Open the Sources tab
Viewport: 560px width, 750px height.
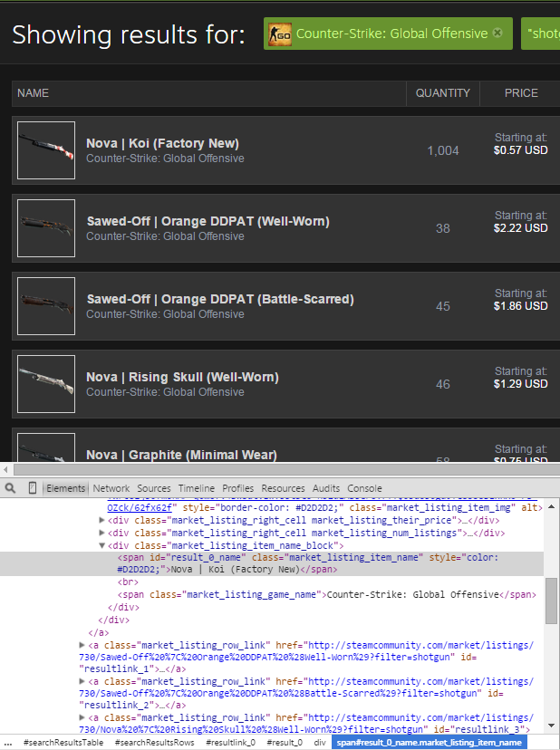(x=154, y=488)
